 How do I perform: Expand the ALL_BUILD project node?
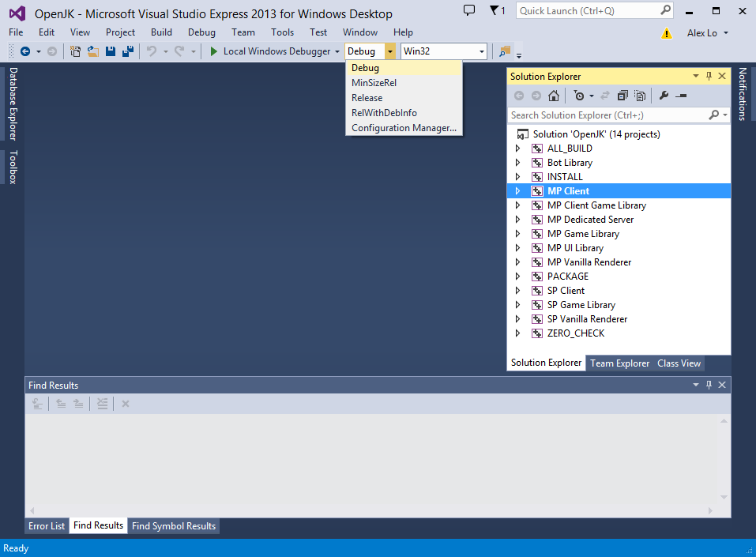(x=518, y=149)
